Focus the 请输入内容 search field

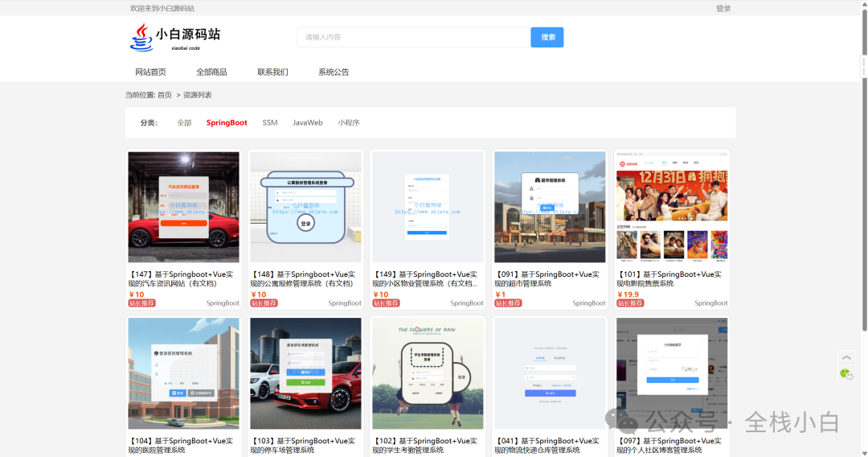[414, 37]
